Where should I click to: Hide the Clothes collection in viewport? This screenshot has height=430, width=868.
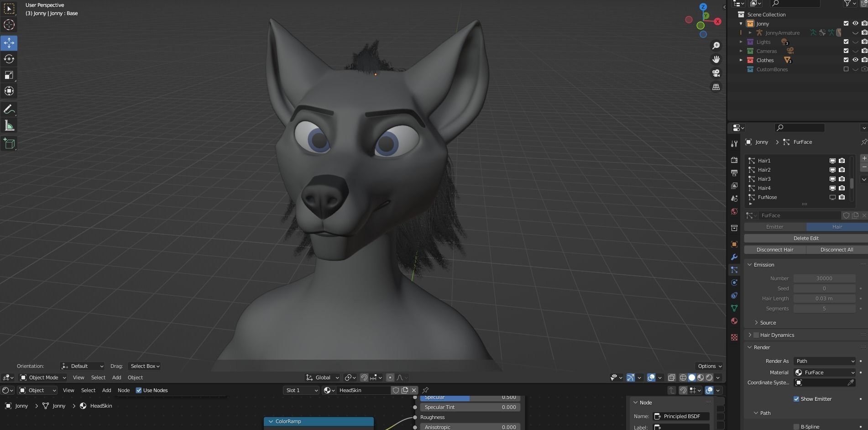[855, 60]
